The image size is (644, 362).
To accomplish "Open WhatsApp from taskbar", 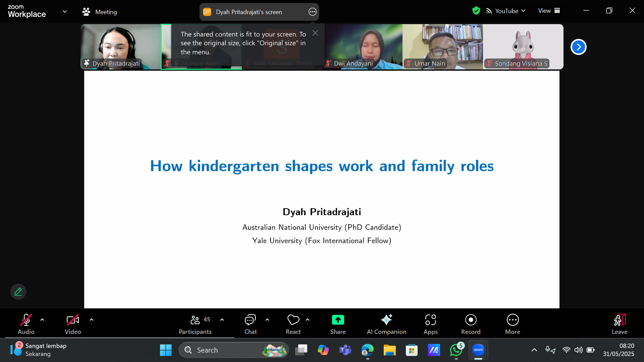I will 456,350.
